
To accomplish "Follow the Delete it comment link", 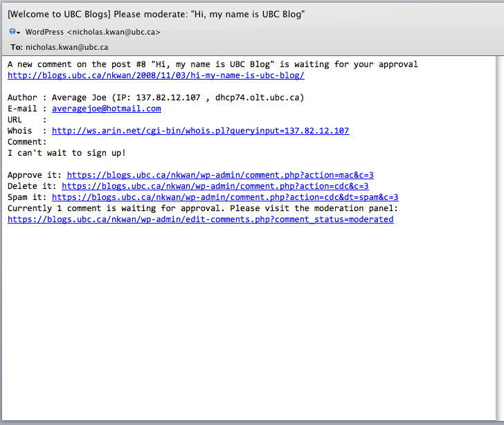I will (215, 186).
